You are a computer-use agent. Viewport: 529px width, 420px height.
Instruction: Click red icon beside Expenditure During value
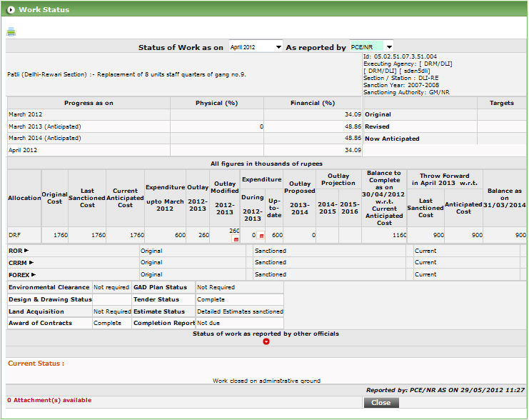pos(261,235)
